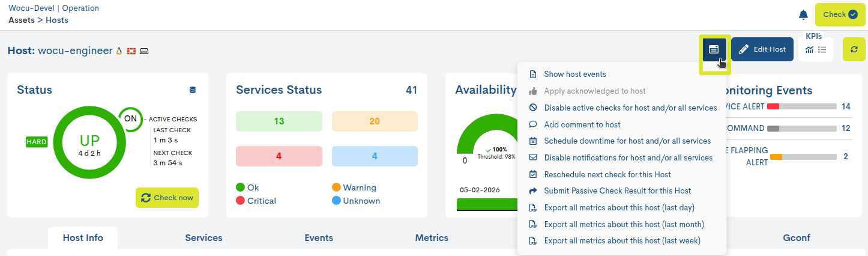Click the keyboard-shaped icon beside hostname
The width and height of the screenshot is (868, 256).
pos(144,51)
